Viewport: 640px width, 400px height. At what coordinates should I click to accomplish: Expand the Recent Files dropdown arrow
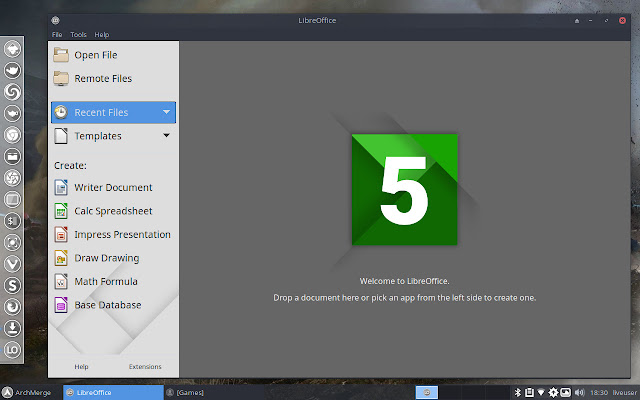click(x=167, y=112)
